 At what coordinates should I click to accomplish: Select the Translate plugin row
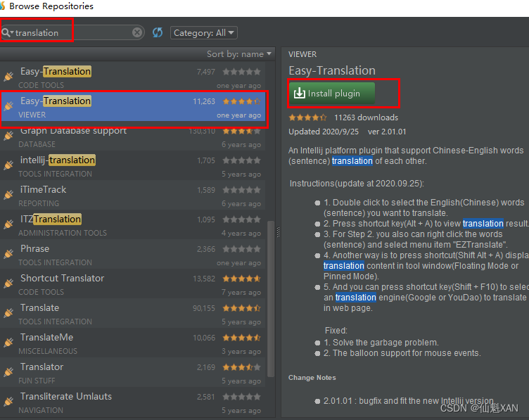pos(132,314)
